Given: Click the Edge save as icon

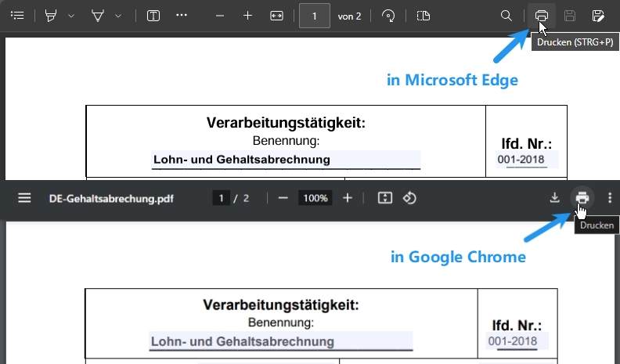Looking at the screenshot, I should pyautogui.click(x=598, y=16).
